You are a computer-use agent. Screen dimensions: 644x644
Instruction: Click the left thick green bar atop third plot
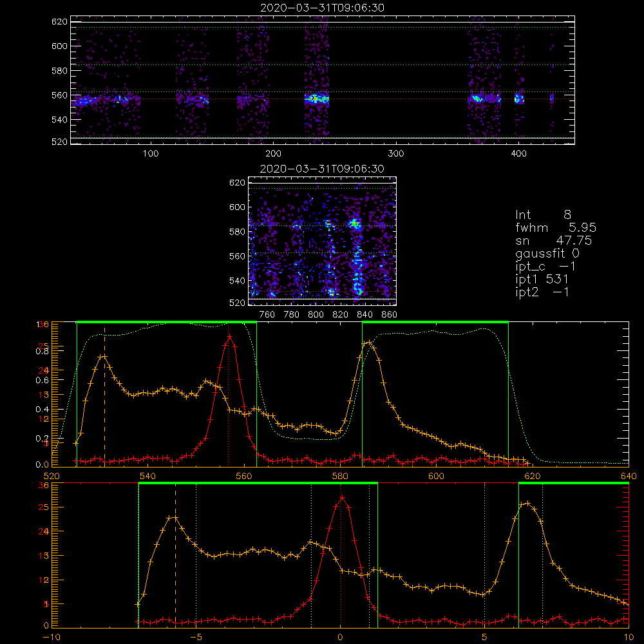tap(167, 323)
